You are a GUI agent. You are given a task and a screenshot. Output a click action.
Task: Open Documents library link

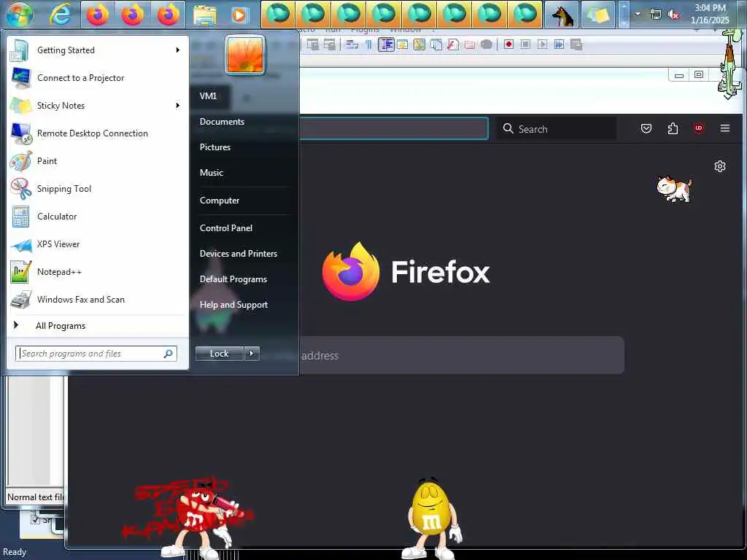coord(222,122)
